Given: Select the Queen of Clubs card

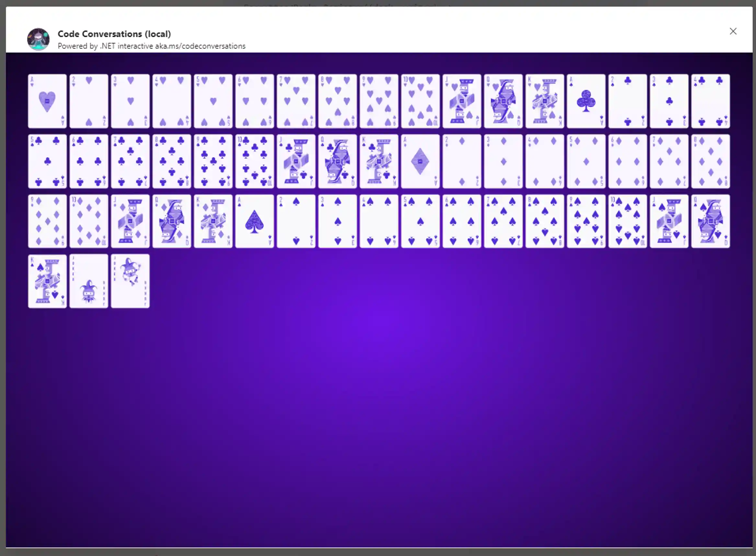Looking at the screenshot, I should coord(337,161).
